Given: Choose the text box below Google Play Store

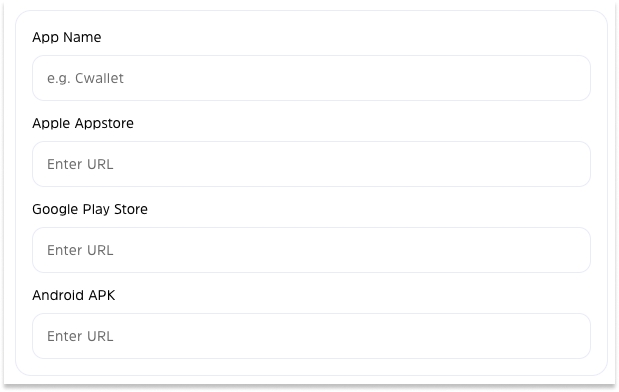Looking at the screenshot, I should 311,250.
